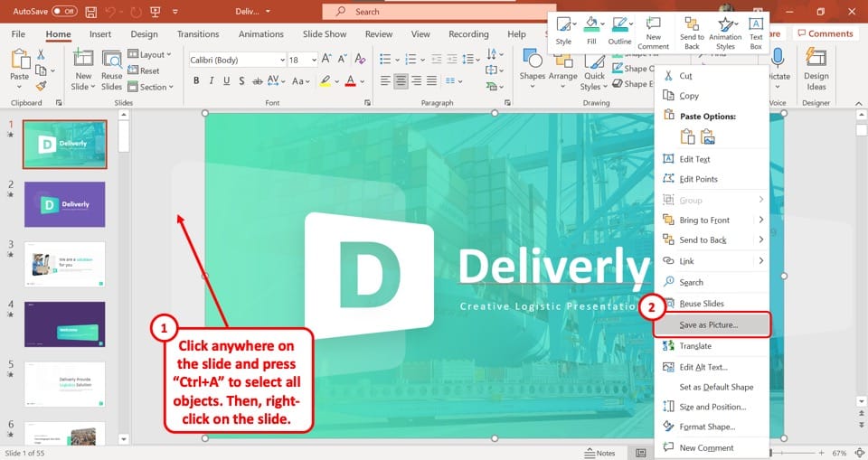
Task: Click the New Slide icon
Action: point(83,59)
